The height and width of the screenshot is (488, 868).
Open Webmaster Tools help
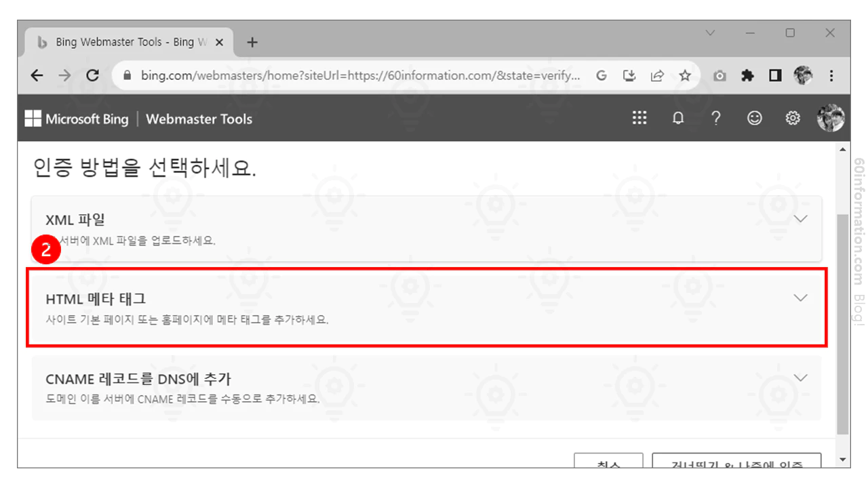[715, 117]
